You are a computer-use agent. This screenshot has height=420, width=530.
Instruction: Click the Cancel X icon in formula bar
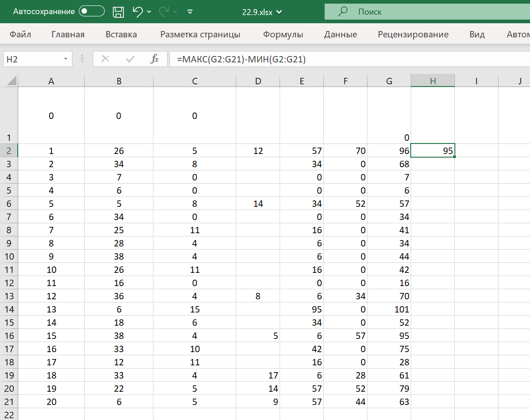(x=106, y=59)
